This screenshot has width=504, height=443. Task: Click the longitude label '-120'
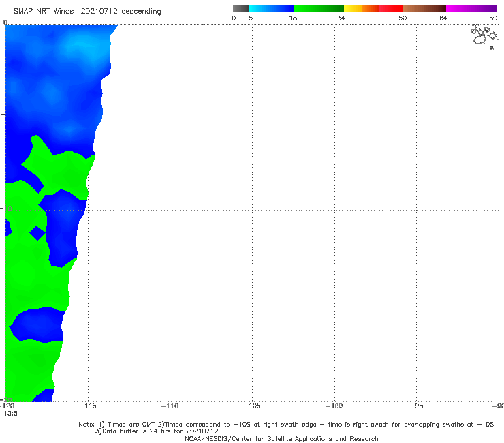click(7, 406)
